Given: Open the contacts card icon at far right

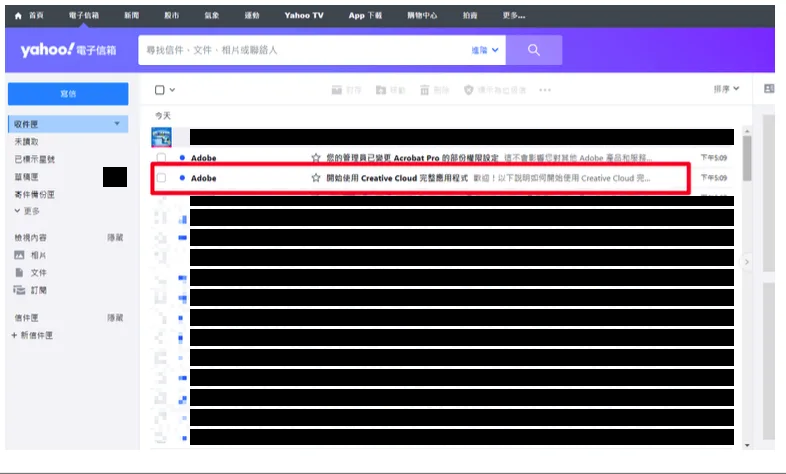Looking at the screenshot, I should 769,89.
